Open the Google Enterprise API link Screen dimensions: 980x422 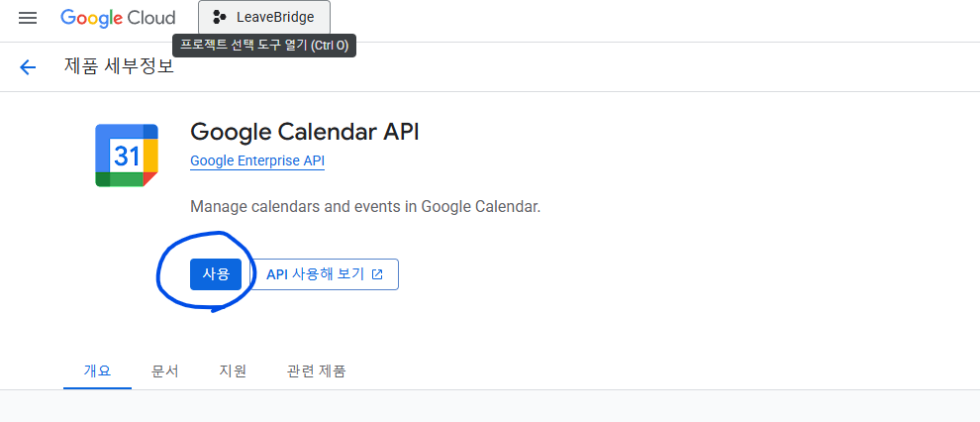256,160
